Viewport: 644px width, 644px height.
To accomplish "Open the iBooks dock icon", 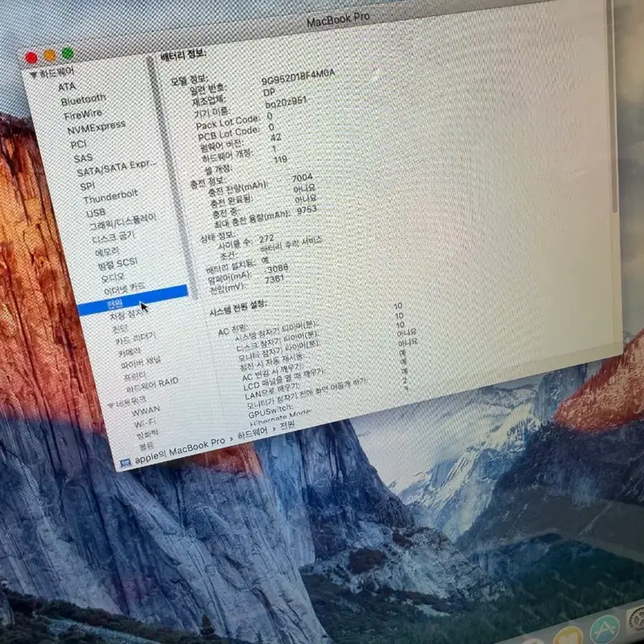I will 567,636.
